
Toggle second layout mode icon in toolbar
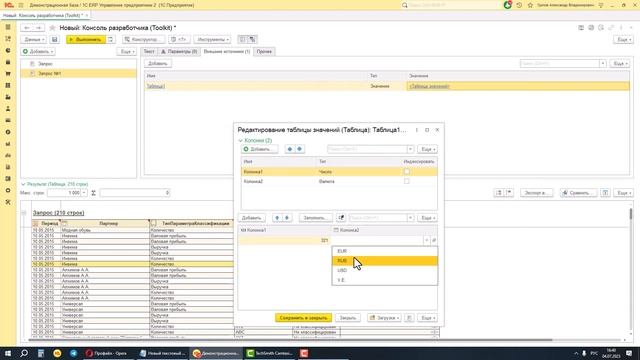tap(253, 39)
